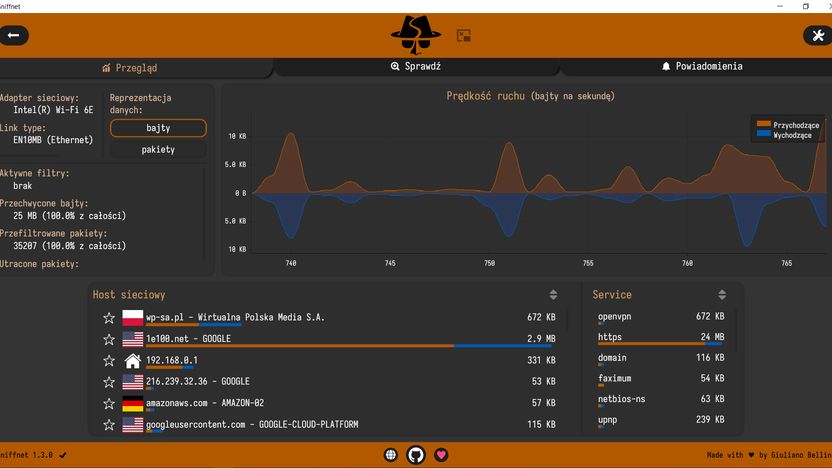The height and width of the screenshot is (468, 832).
Task: Select bajty data representation
Action: coord(158,128)
